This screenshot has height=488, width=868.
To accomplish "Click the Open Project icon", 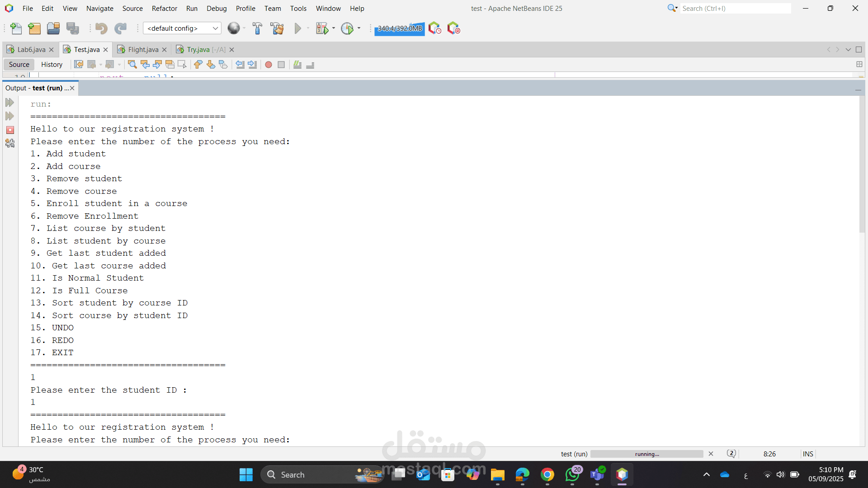I will click(53, 28).
